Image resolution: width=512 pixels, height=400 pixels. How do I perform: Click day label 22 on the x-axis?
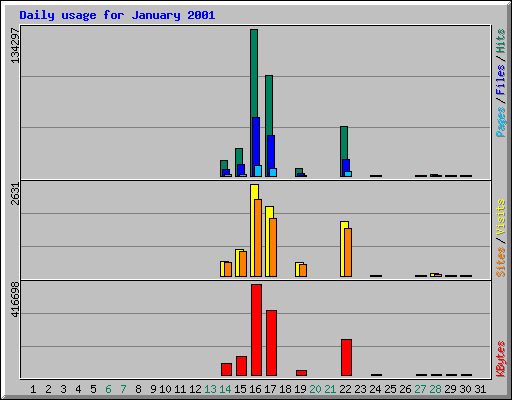click(345, 389)
